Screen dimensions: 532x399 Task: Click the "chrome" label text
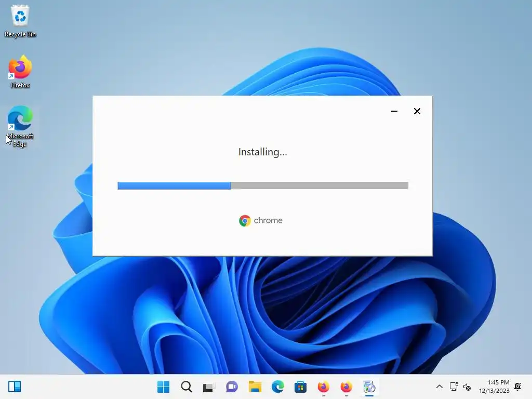pos(268,220)
